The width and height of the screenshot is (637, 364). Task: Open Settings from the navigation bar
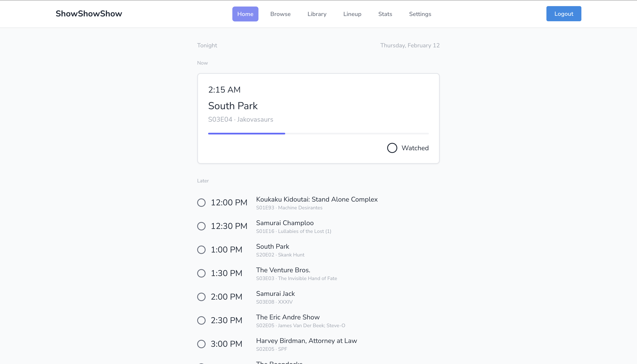tap(420, 14)
